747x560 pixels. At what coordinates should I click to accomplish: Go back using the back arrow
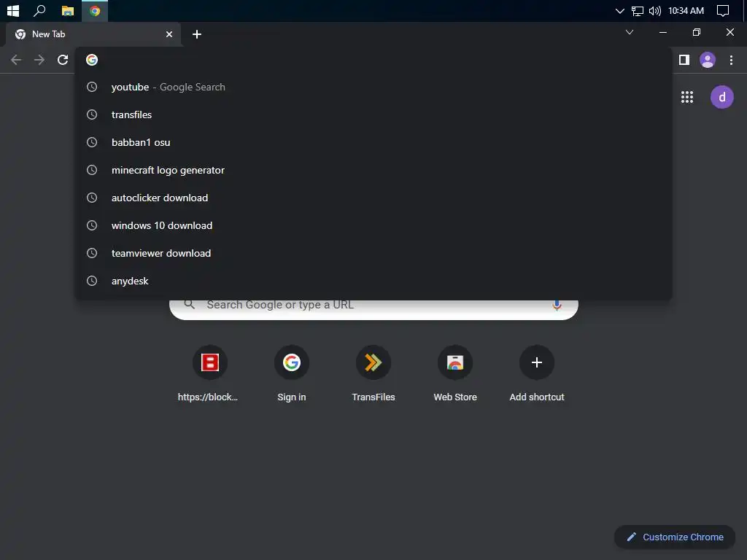pos(16,60)
